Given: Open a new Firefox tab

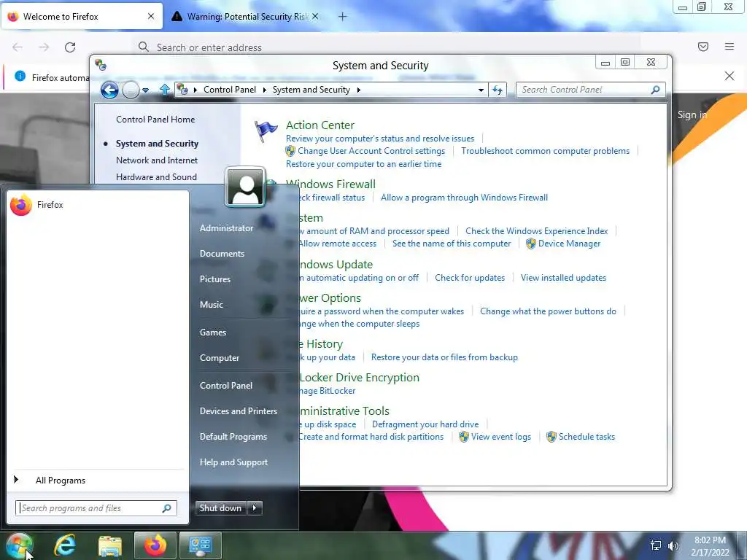Looking at the screenshot, I should [343, 17].
